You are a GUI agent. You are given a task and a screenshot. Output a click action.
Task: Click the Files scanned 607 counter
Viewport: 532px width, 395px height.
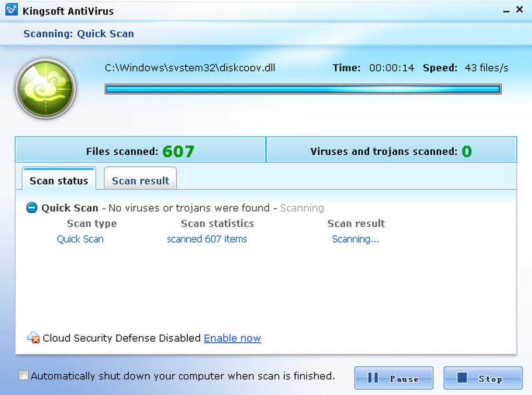(x=140, y=151)
